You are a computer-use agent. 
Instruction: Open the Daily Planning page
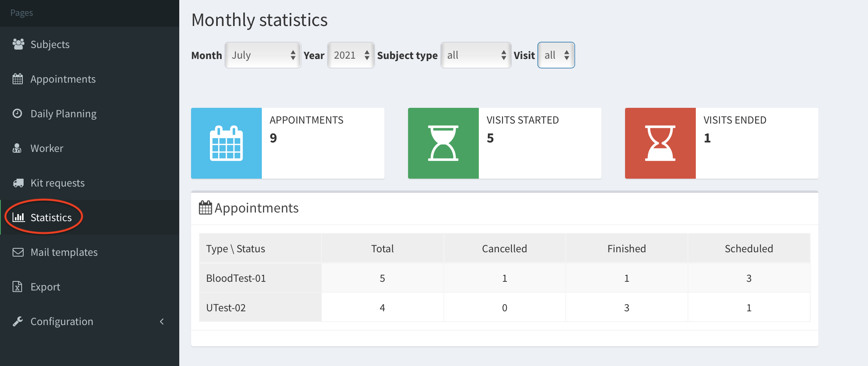(x=63, y=114)
